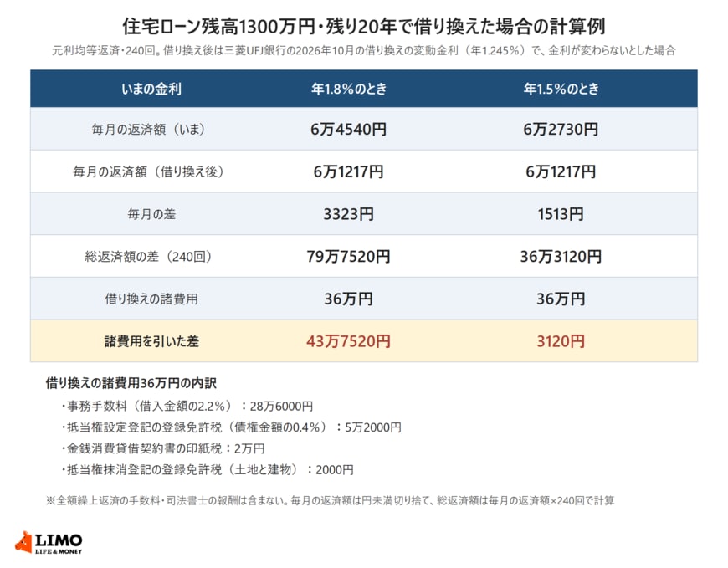The height and width of the screenshot is (568, 728).
Task: Click the red value 3120円
Action: coord(561,341)
